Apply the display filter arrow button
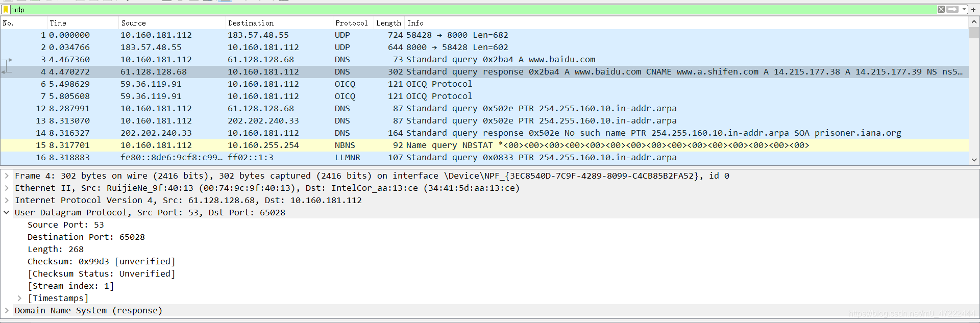Viewport: 980px width, 323px height. (952, 10)
